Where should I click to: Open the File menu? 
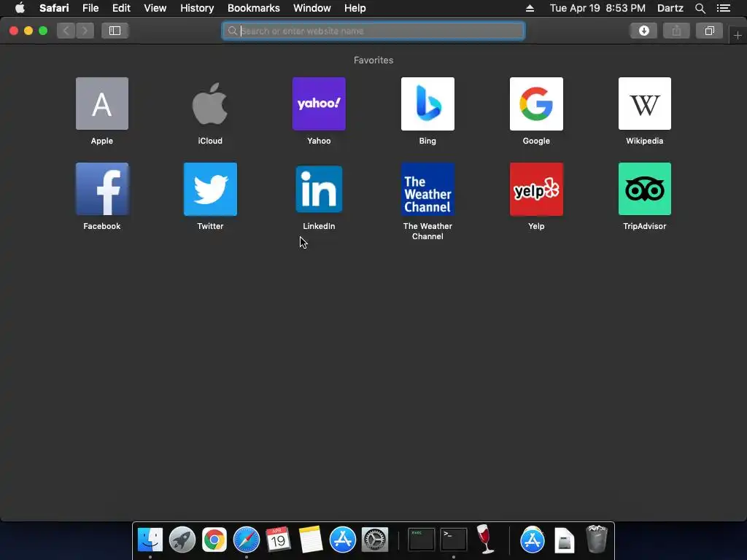90,8
